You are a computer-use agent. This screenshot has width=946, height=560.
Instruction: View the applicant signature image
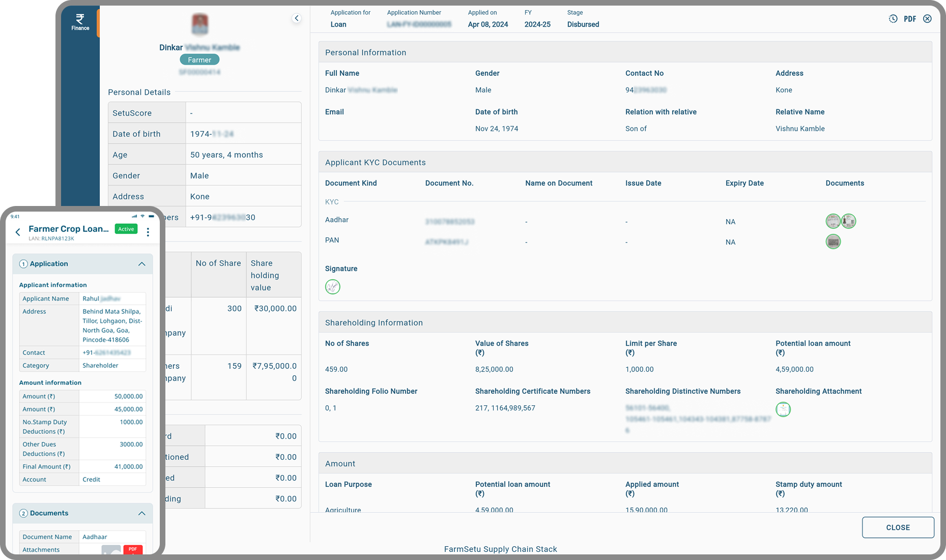click(332, 287)
